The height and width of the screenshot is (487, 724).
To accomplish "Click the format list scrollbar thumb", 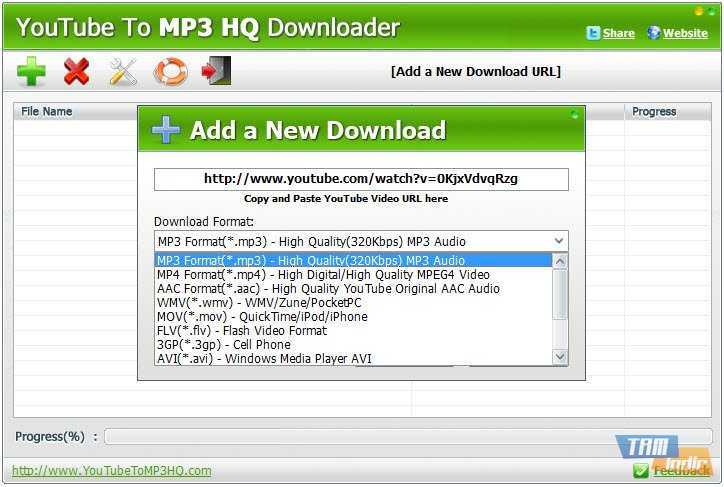I will tap(560, 295).
